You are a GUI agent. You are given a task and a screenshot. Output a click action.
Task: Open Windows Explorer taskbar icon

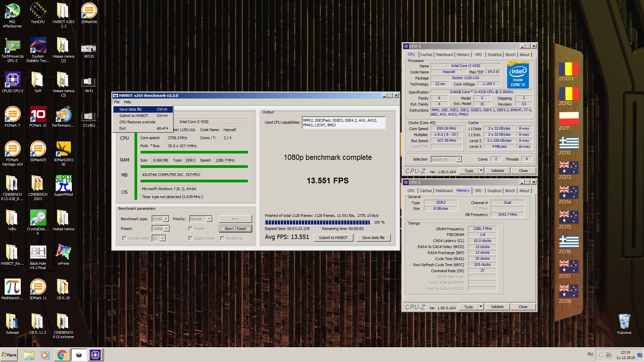pyautogui.click(x=29, y=355)
